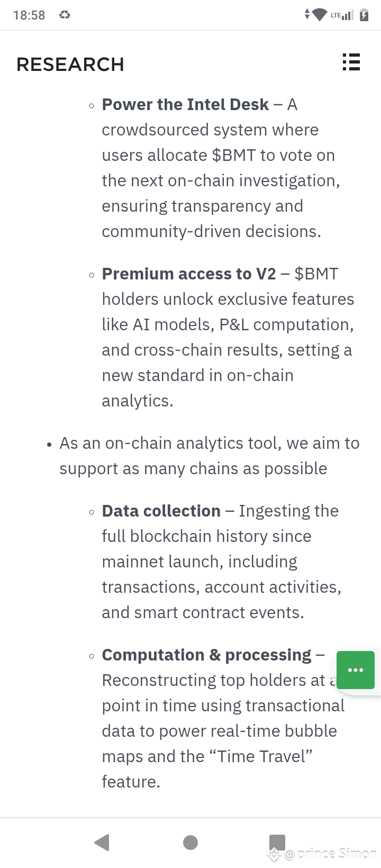Viewport: 381px width, 868px height.
Task: Open recent apps square button
Action: [x=277, y=842]
